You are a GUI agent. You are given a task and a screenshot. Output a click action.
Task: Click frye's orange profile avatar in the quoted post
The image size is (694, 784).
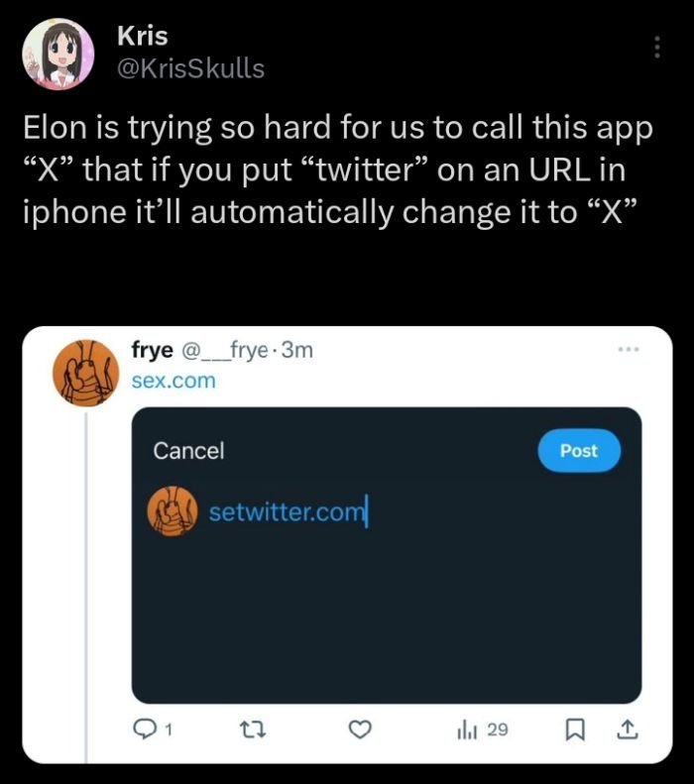[x=84, y=372]
